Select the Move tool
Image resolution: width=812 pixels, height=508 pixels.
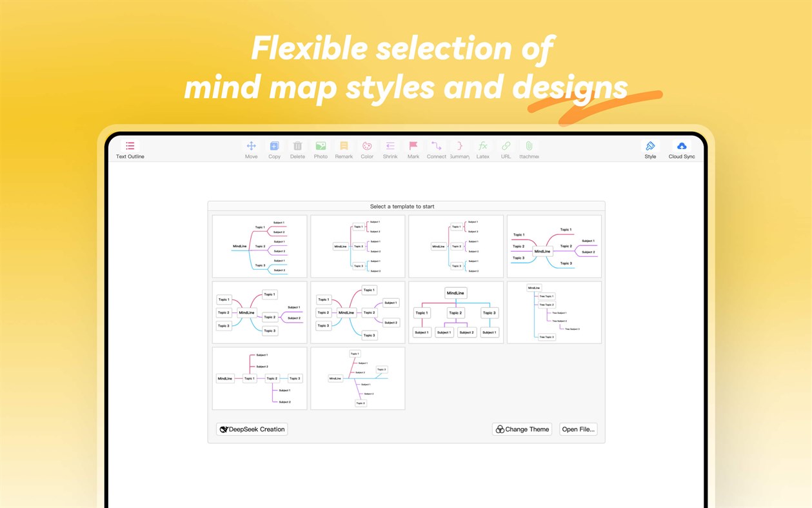(x=251, y=146)
